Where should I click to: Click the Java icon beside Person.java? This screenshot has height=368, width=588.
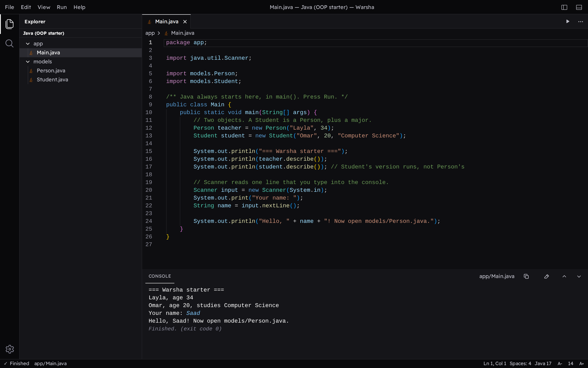point(31,71)
